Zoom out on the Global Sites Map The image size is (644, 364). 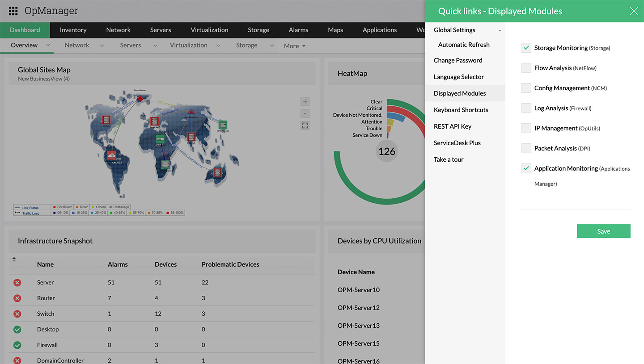[x=305, y=113]
